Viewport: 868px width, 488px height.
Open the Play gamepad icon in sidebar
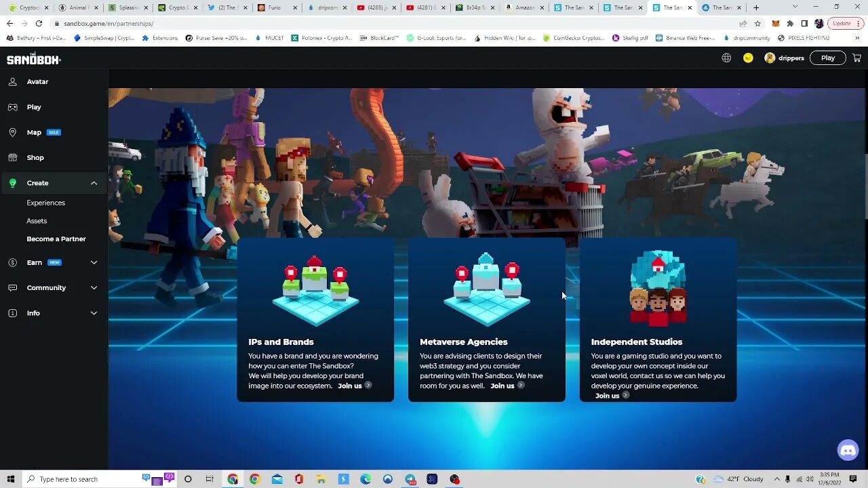click(x=12, y=107)
